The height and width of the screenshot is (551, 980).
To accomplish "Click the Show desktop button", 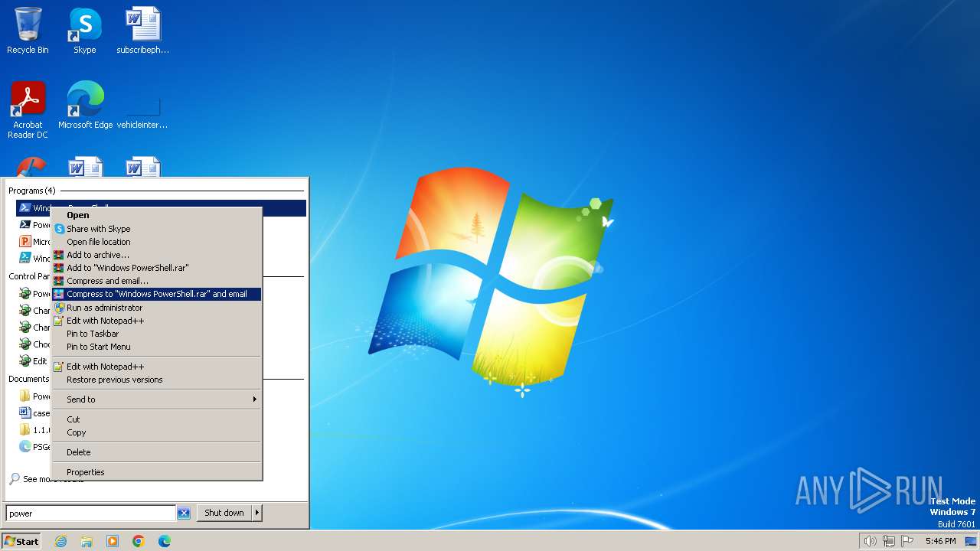I will 971,541.
